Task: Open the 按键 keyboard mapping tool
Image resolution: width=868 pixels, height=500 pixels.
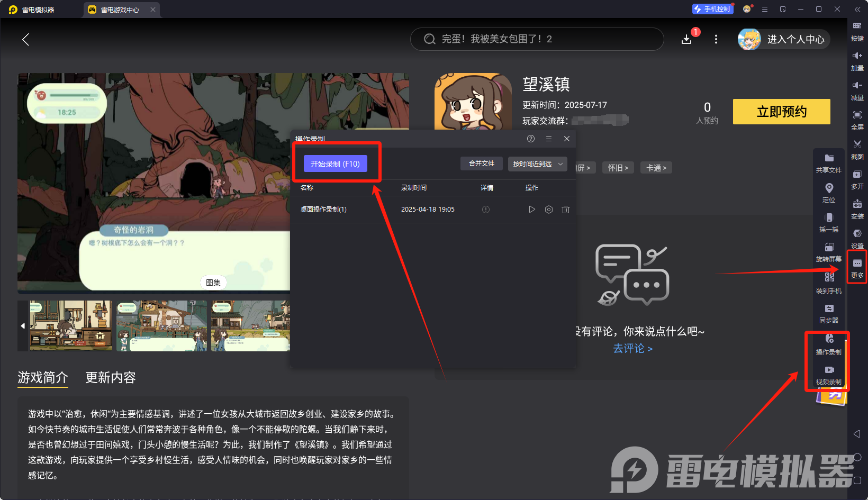Action: pyautogui.click(x=857, y=31)
